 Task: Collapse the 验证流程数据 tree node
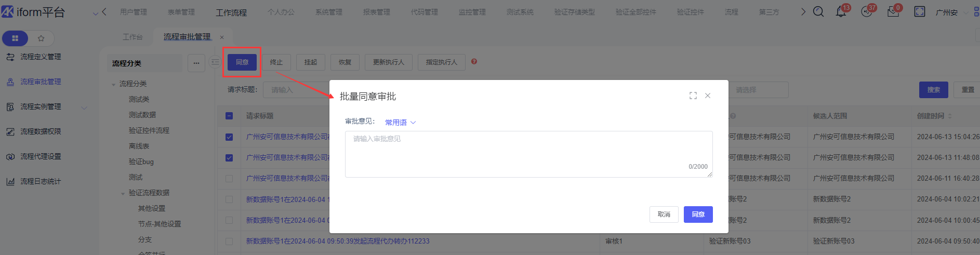[x=123, y=193]
